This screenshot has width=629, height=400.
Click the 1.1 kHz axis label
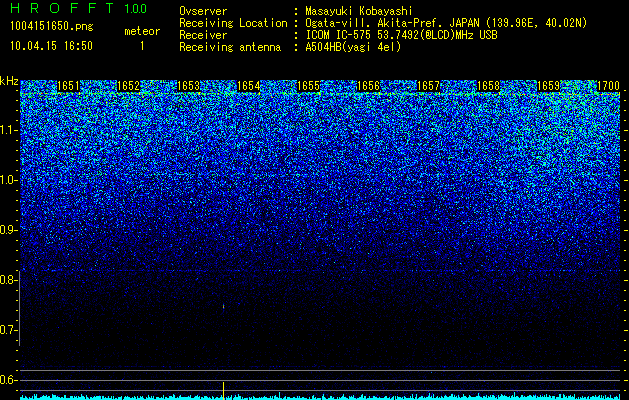(x=9, y=130)
